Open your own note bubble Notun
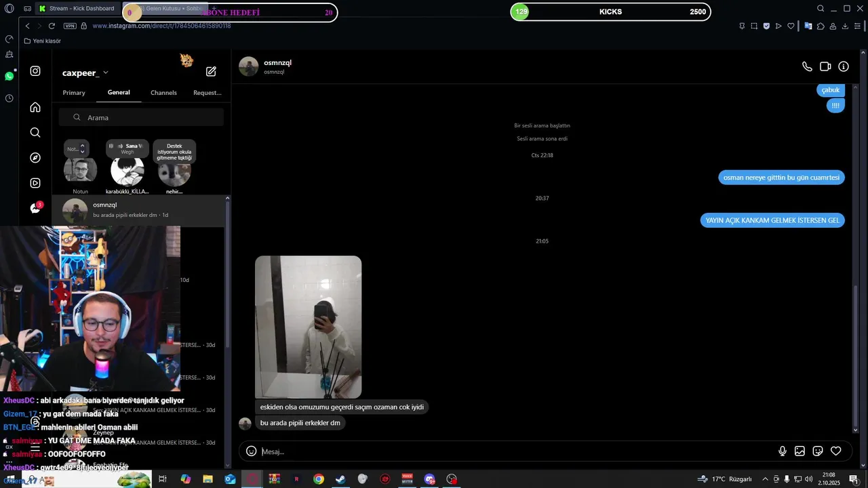 (81, 168)
